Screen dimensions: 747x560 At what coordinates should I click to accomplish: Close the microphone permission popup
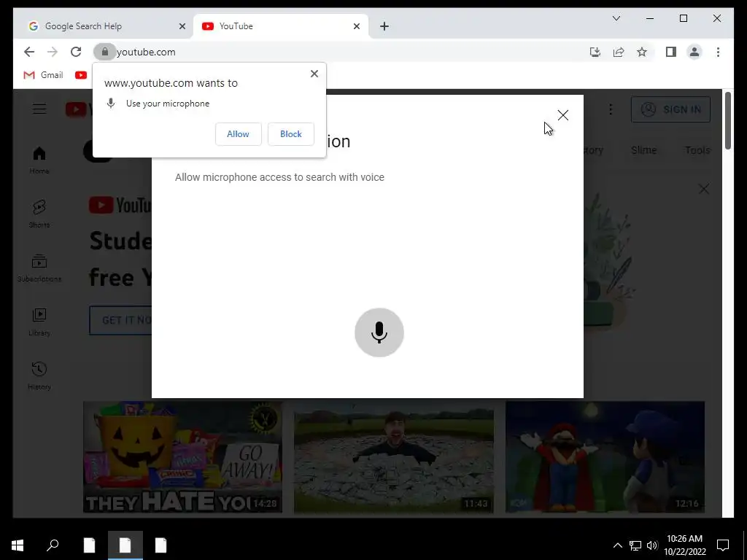point(314,74)
